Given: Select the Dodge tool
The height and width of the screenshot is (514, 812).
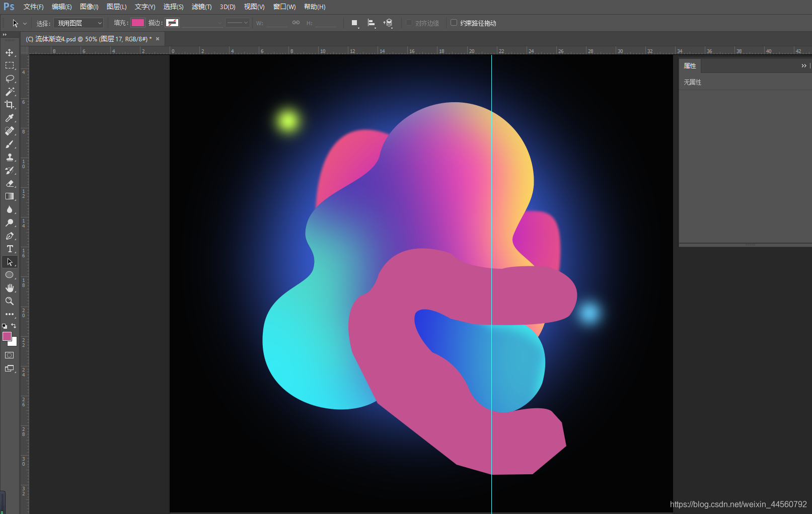Looking at the screenshot, I should [10, 223].
